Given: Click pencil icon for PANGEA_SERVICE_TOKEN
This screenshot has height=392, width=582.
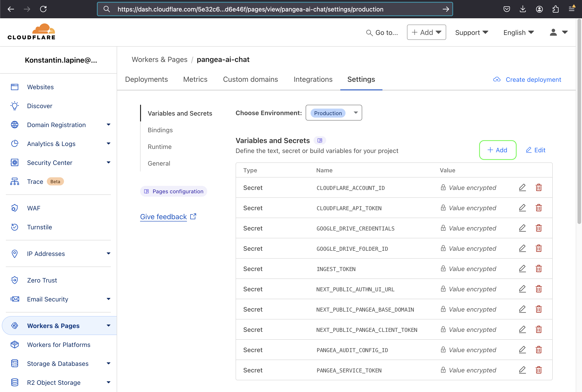Looking at the screenshot, I should coord(522,370).
